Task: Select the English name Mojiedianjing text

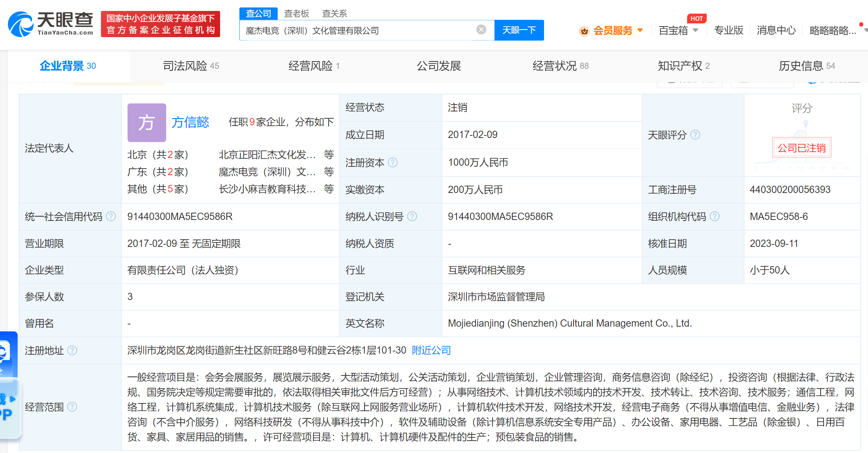Action: (570, 323)
